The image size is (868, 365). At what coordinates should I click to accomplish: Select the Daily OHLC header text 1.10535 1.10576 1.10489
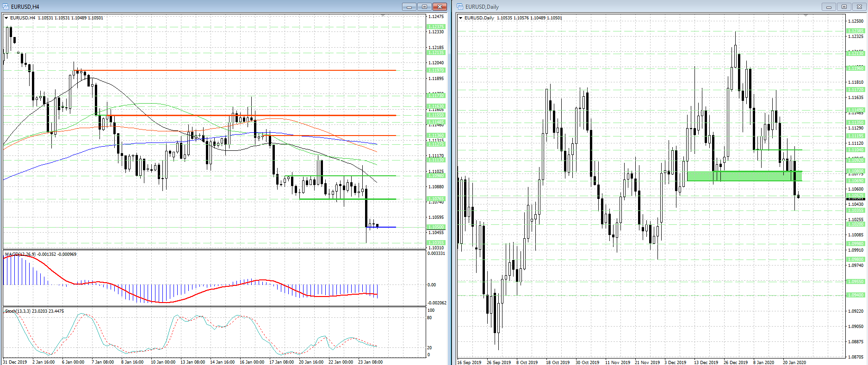pyautogui.click(x=521, y=18)
